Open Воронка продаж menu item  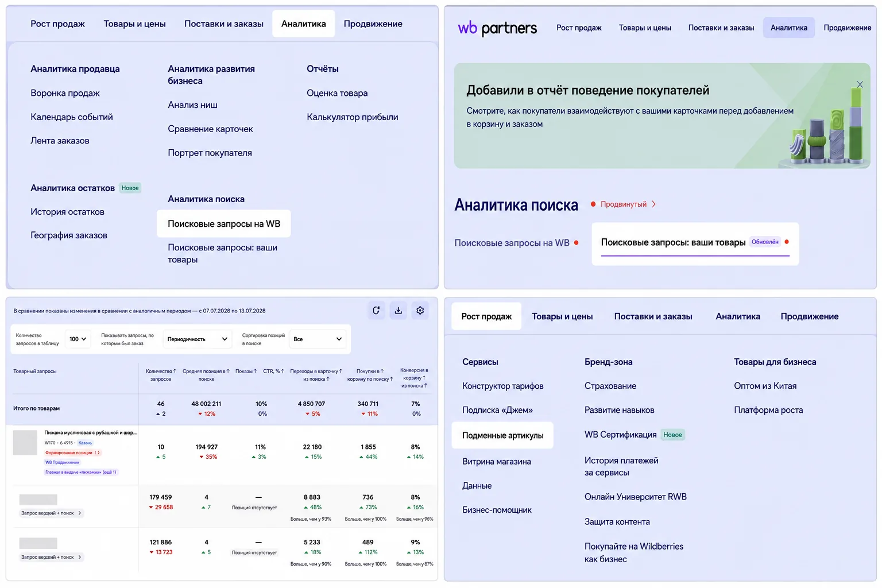pos(65,93)
